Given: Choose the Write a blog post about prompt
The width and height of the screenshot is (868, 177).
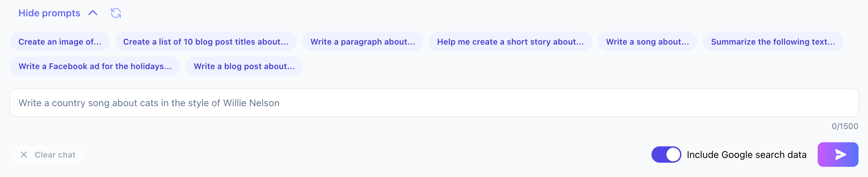Looking at the screenshot, I should pyautogui.click(x=244, y=66).
